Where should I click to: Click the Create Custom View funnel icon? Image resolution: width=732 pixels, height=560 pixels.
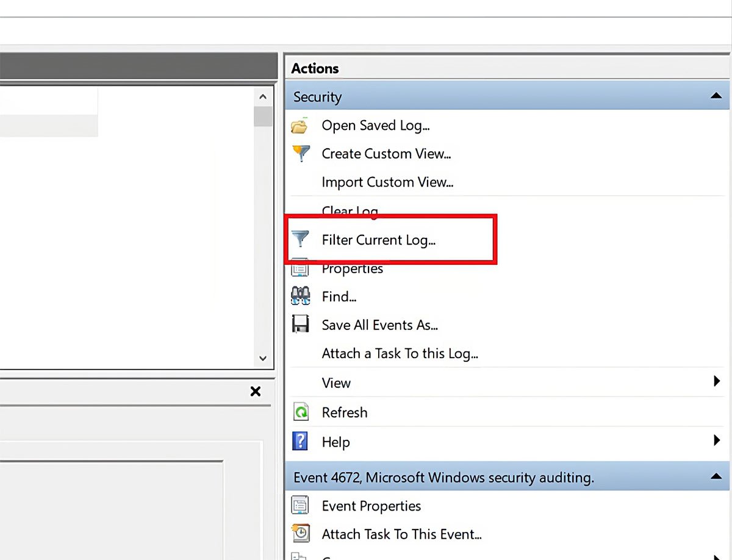click(x=301, y=153)
